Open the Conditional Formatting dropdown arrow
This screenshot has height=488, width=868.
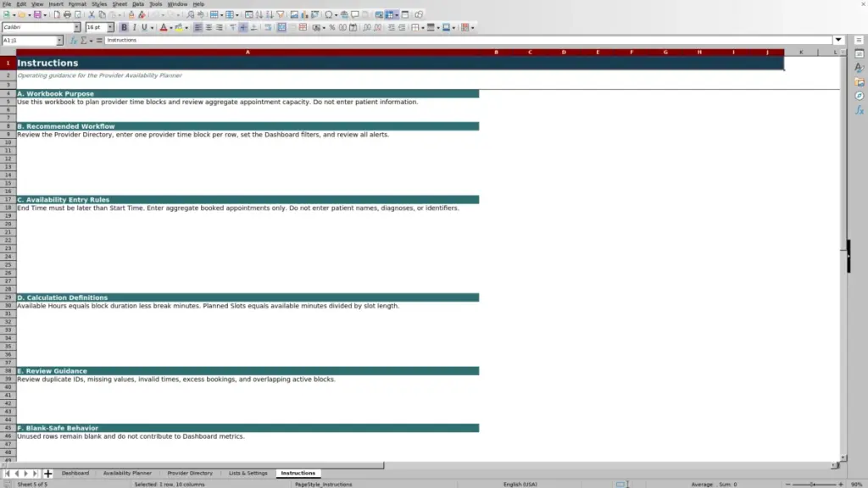pyautogui.click(x=472, y=28)
